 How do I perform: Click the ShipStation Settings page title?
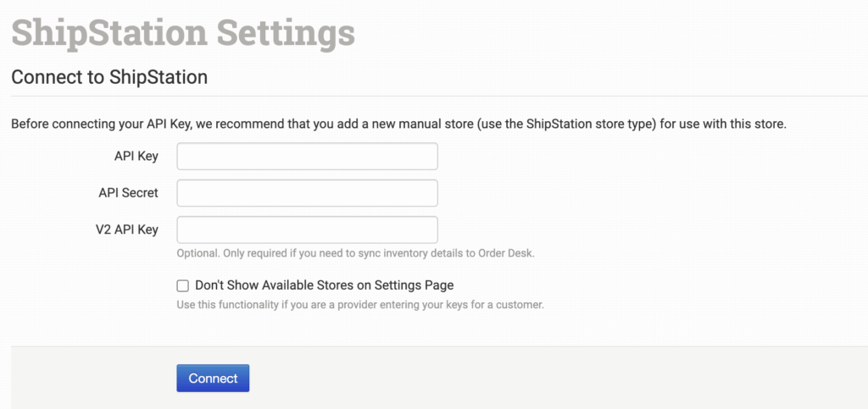[182, 32]
